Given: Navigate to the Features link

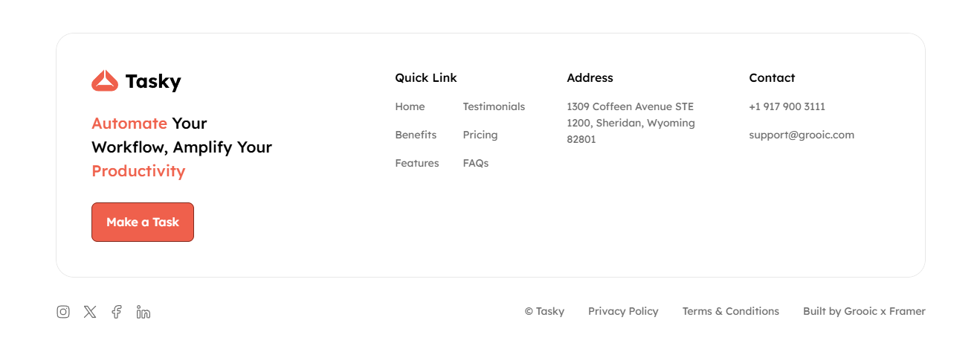Looking at the screenshot, I should click(417, 163).
